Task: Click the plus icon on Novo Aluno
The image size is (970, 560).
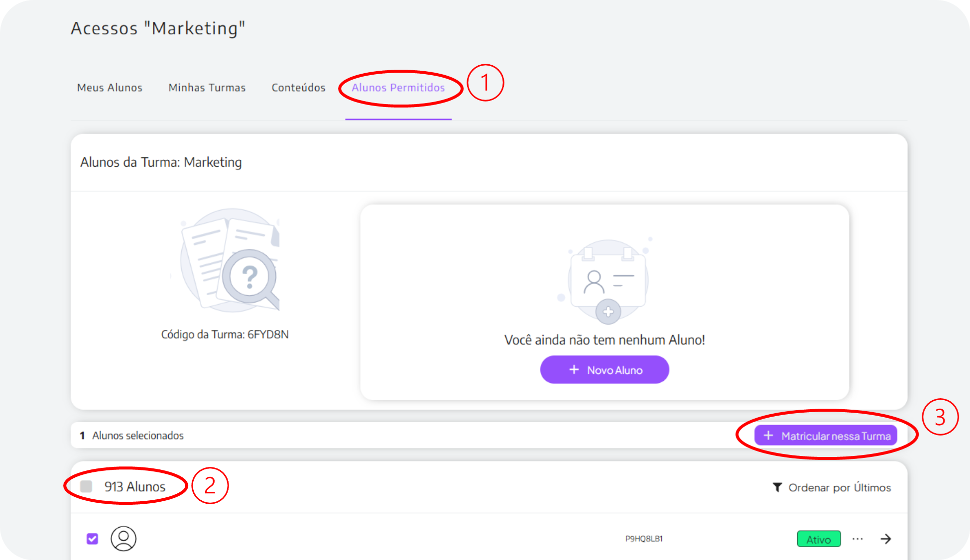Action: coord(574,370)
